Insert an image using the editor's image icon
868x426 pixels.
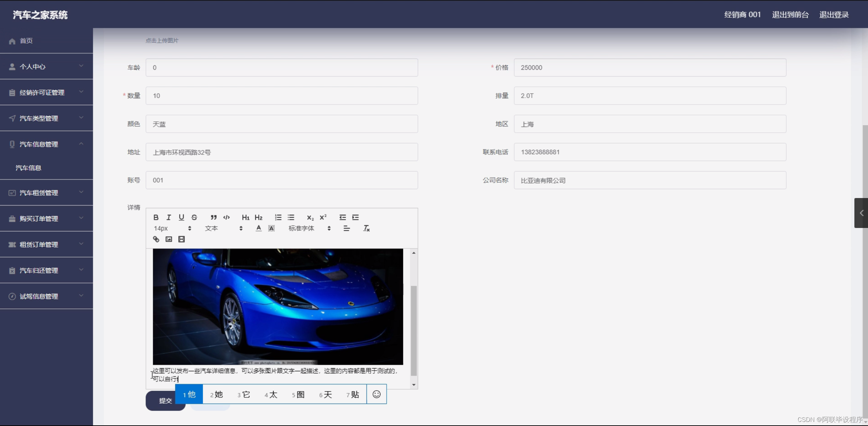169,239
